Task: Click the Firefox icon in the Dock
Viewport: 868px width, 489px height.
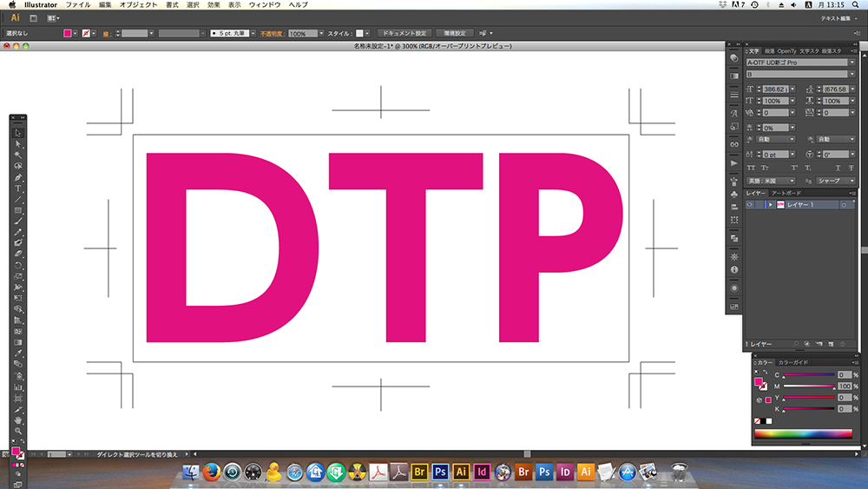Action: pos(211,472)
